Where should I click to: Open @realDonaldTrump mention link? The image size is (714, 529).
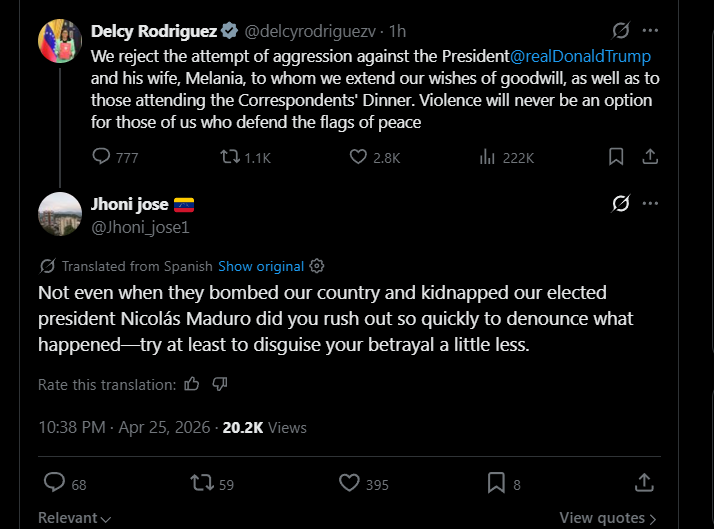pos(580,56)
